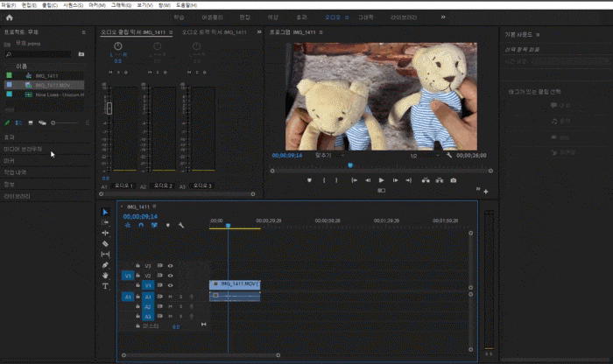
Task: Toggle V3 track output eye
Action: (171, 266)
